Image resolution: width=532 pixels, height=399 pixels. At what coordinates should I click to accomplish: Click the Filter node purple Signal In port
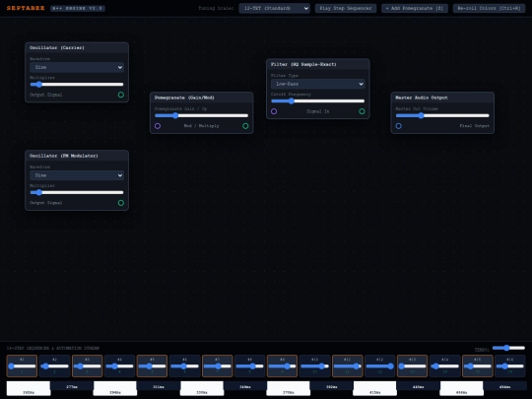[x=274, y=111]
